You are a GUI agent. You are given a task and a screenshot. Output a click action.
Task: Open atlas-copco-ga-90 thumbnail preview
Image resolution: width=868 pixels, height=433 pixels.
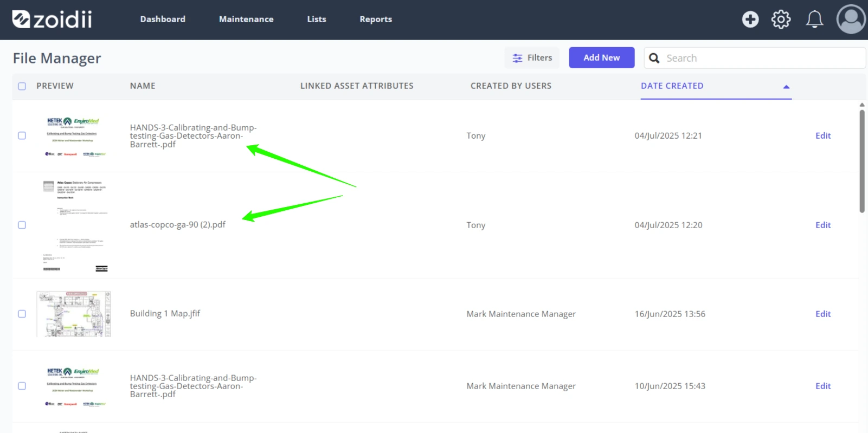(x=74, y=225)
